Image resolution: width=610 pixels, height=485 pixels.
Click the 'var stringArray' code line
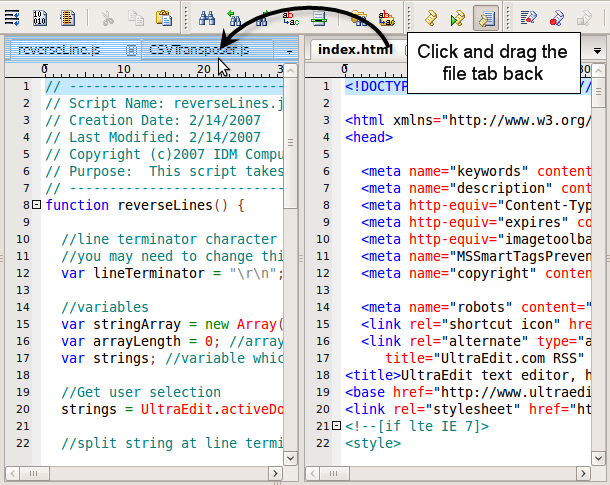click(172, 324)
